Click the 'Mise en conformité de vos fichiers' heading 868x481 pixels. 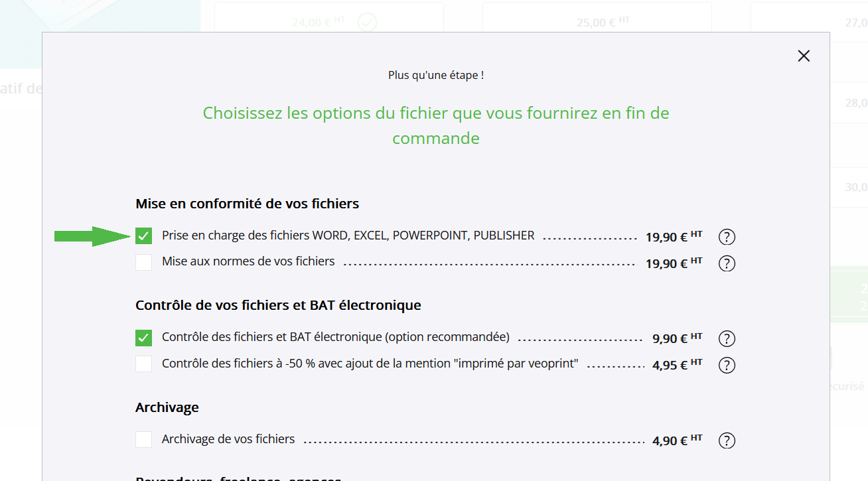(x=248, y=204)
